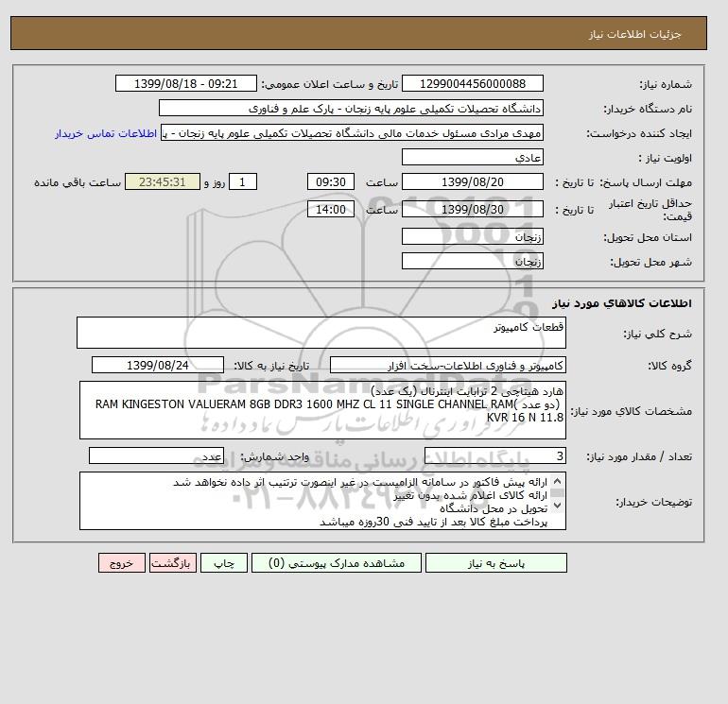
Task: Click buyer notes text area
Action: click(322, 501)
